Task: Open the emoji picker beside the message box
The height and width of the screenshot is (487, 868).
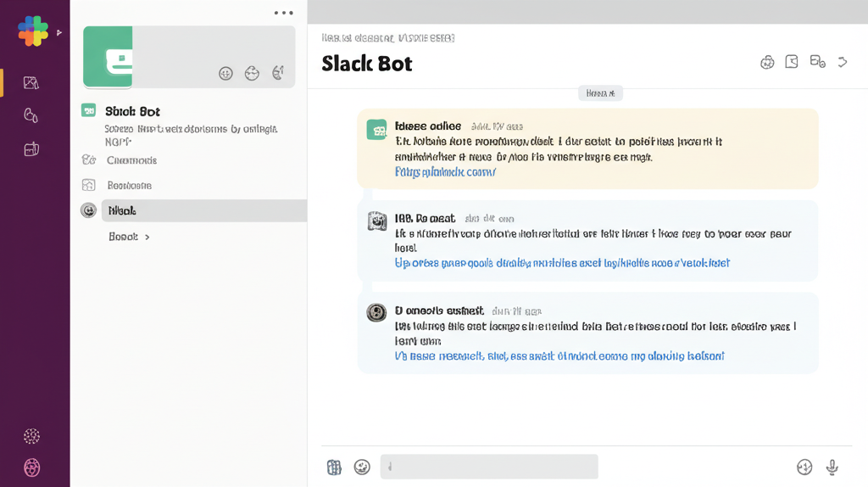Action: 362,467
